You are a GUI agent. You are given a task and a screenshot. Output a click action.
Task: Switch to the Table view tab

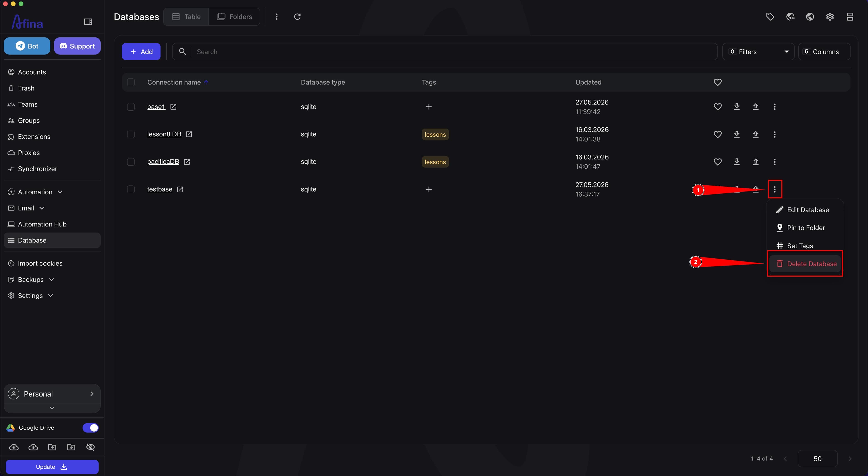click(x=186, y=17)
